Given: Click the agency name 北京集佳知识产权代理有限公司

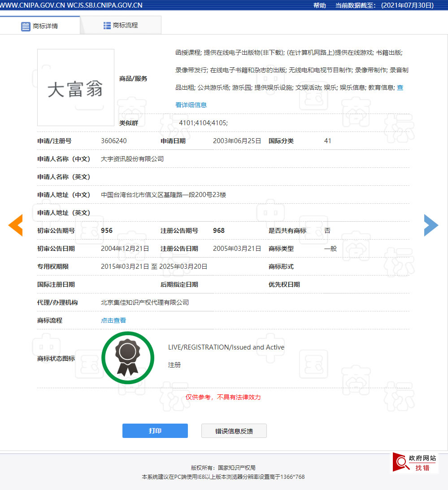Looking at the screenshot, I should click(x=144, y=302).
